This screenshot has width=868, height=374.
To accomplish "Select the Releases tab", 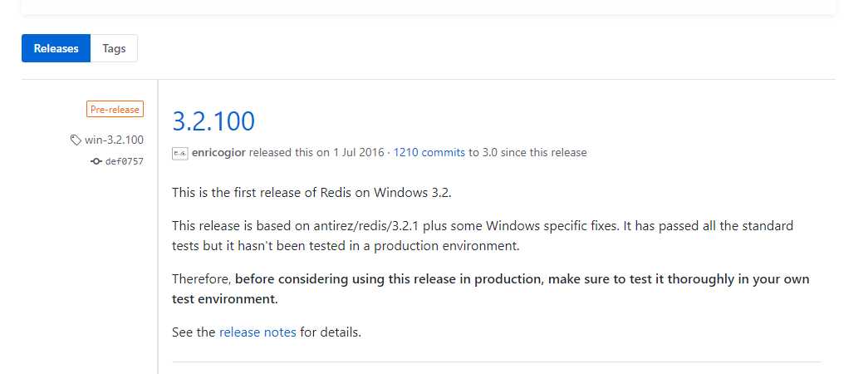I will 56,48.
